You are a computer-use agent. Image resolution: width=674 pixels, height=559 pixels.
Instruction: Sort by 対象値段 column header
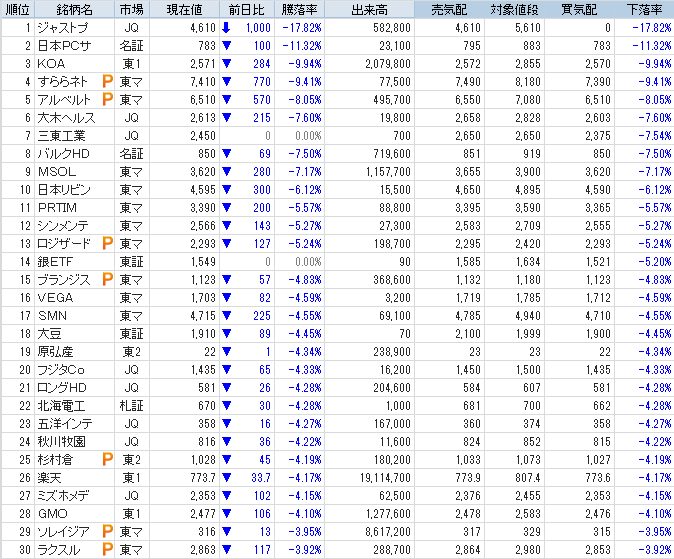(x=515, y=9)
